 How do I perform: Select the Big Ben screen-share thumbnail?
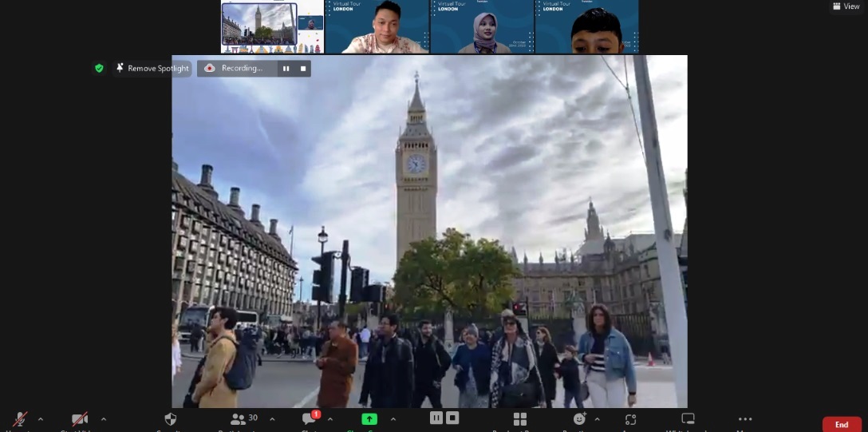pos(272,26)
